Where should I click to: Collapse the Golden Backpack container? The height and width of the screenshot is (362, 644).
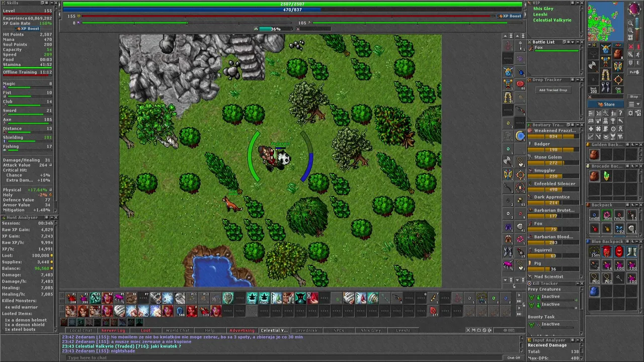point(636,144)
